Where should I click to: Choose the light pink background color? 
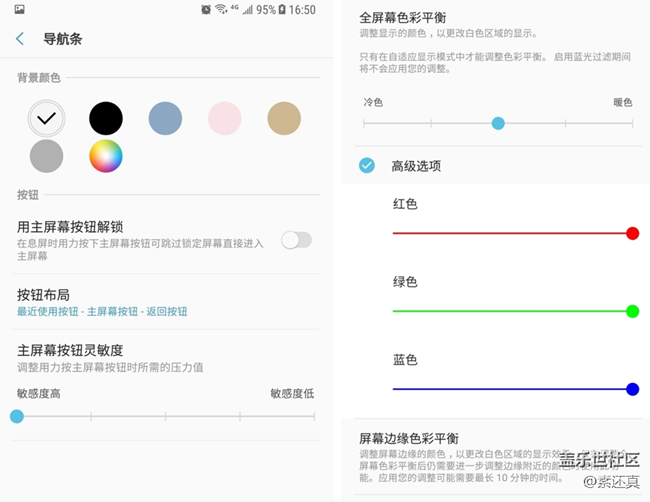[224, 118]
